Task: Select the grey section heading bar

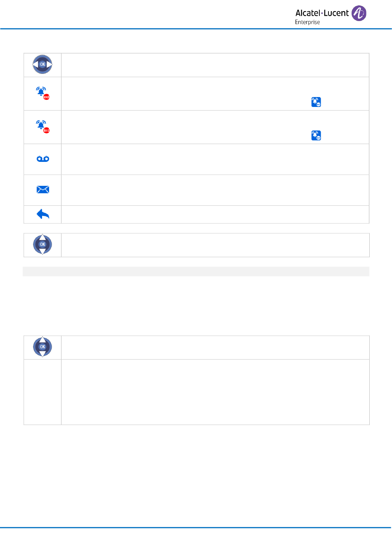Action: 196,271
